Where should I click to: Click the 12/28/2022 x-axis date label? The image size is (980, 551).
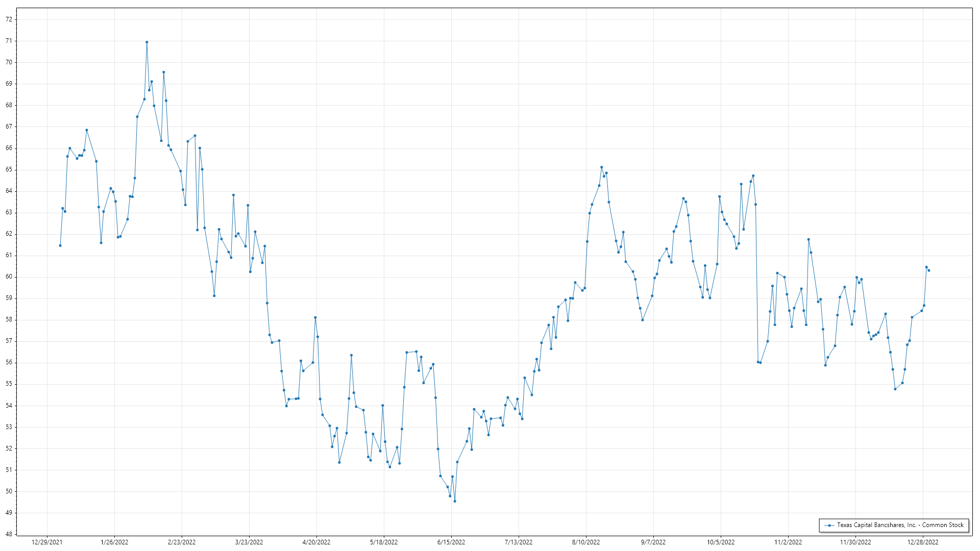(923, 542)
